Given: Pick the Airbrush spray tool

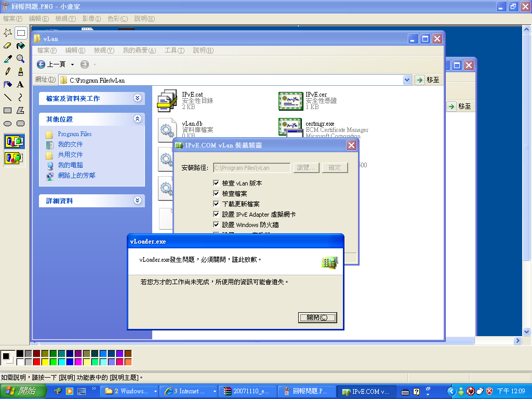Looking at the screenshot, I should (8, 85).
